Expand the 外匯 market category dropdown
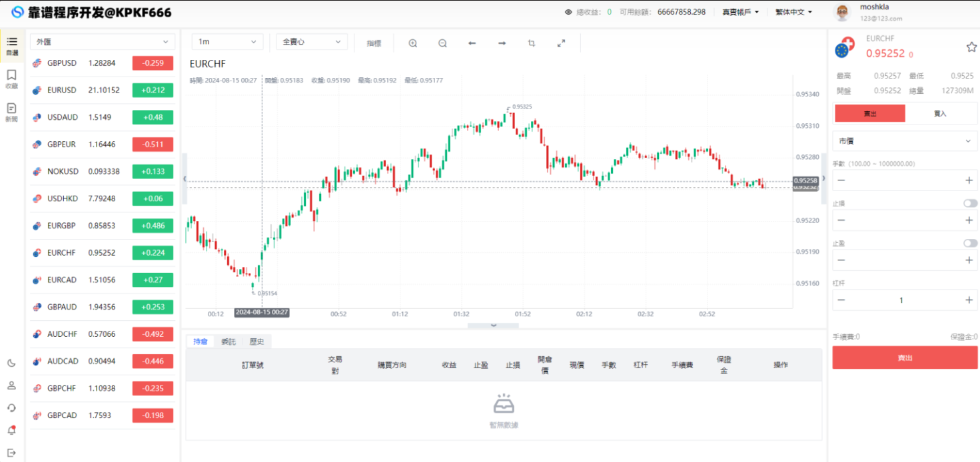 point(103,41)
